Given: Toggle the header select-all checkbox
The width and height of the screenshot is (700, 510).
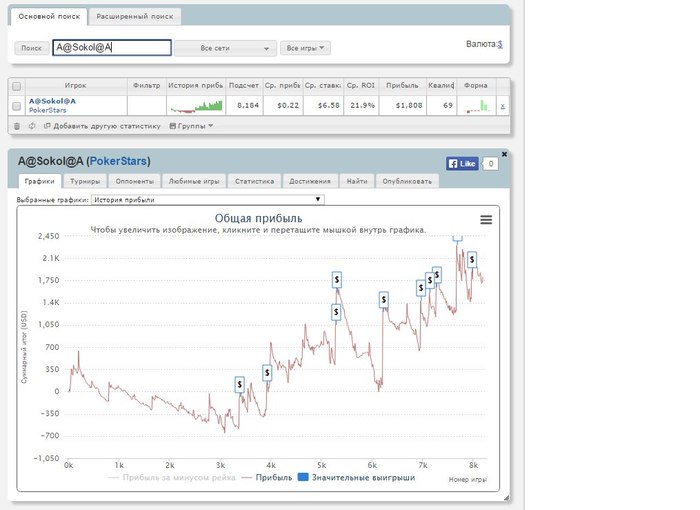Looking at the screenshot, I should coord(17,86).
